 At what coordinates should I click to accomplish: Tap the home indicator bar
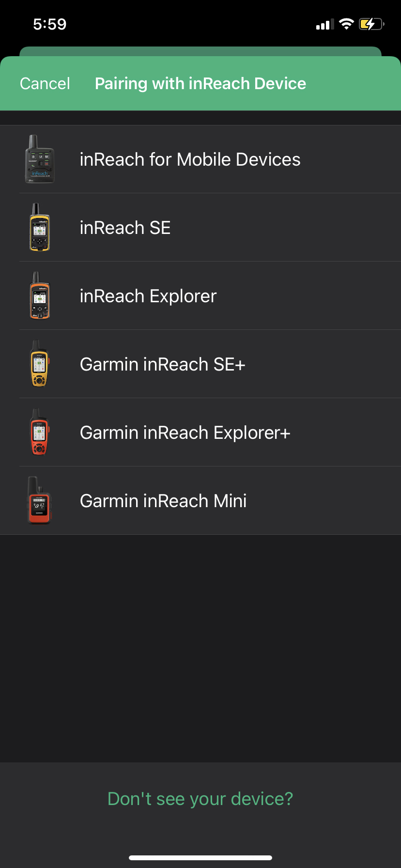[200, 858]
